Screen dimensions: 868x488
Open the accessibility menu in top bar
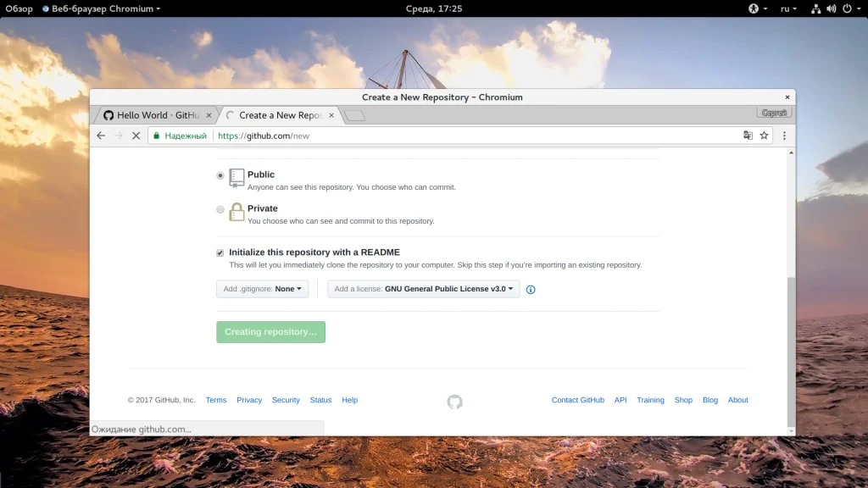pyautogui.click(x=757, y=8)
